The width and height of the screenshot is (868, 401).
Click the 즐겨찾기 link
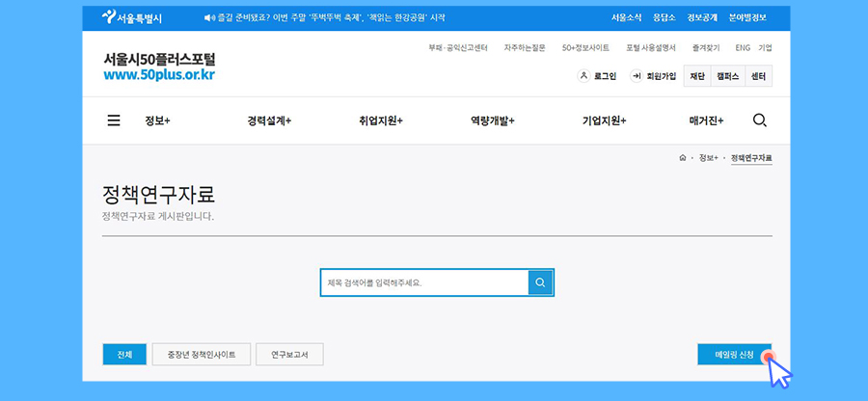(706, 48)
